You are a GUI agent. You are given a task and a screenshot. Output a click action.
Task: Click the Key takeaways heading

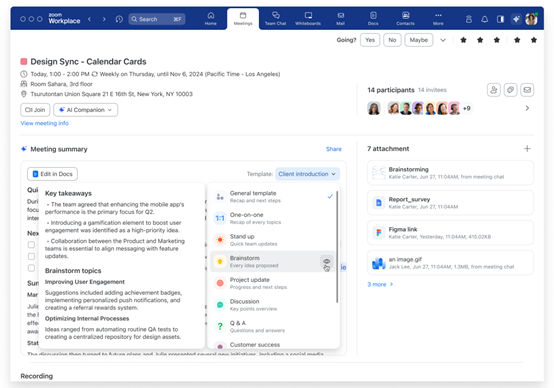click(68, 193)
